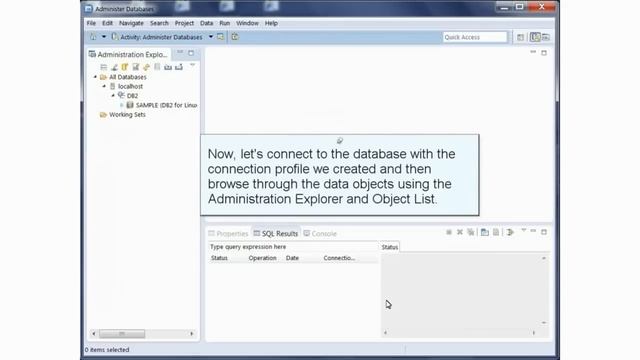640x360 pixels.
Task: Click toolbar icon after the separator
Action: (x=235, y=37)
